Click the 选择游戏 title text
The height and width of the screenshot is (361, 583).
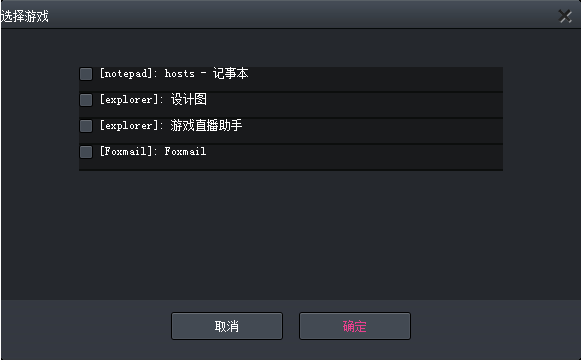click(x=25, y=16)
